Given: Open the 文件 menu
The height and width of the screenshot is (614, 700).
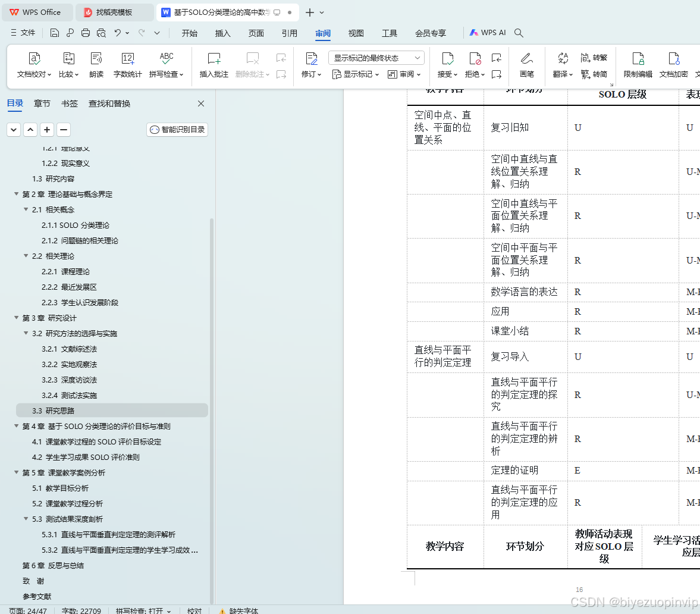Looking at the screenshot, I should click(x=23, y=33).
